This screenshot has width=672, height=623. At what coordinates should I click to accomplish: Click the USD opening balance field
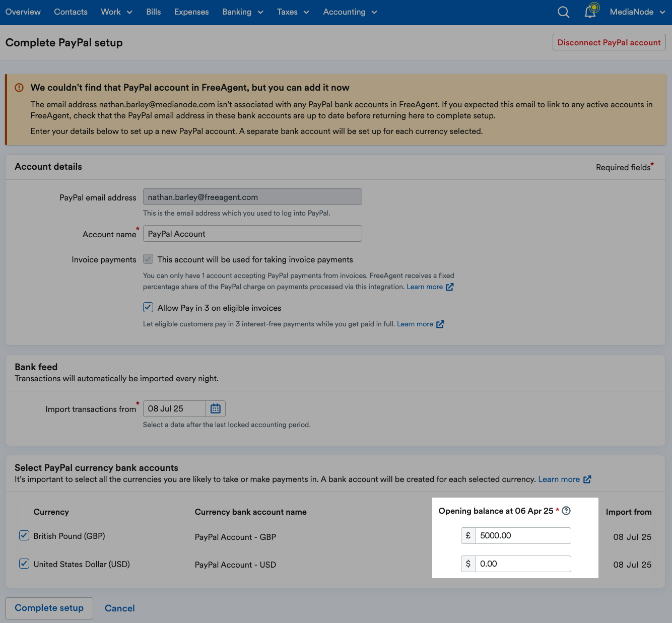point(523,564)
